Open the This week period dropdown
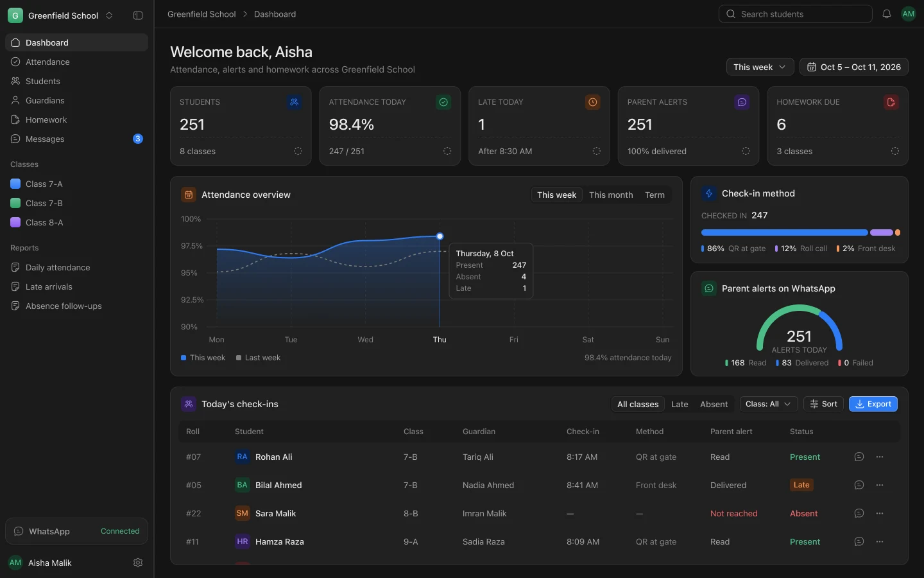 tap(760, 67)
